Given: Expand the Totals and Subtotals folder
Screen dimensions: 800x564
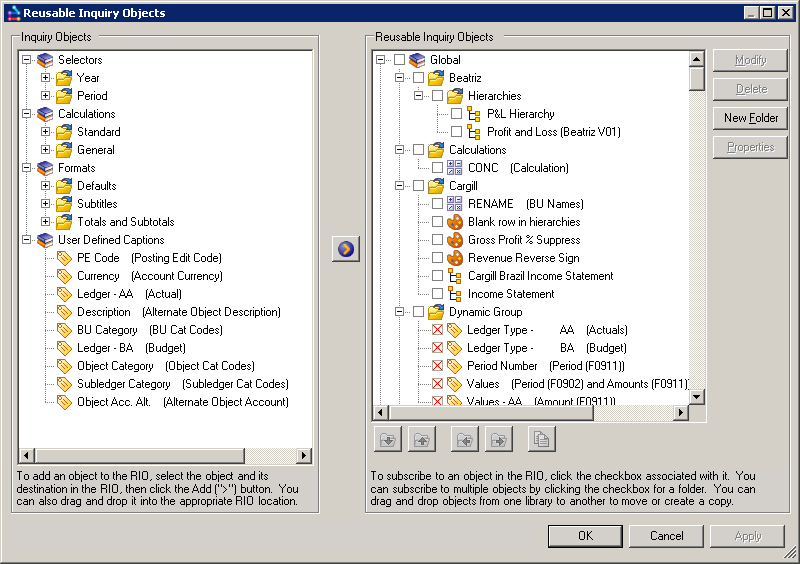Looking at the screenshot, I should coord(45,222).
